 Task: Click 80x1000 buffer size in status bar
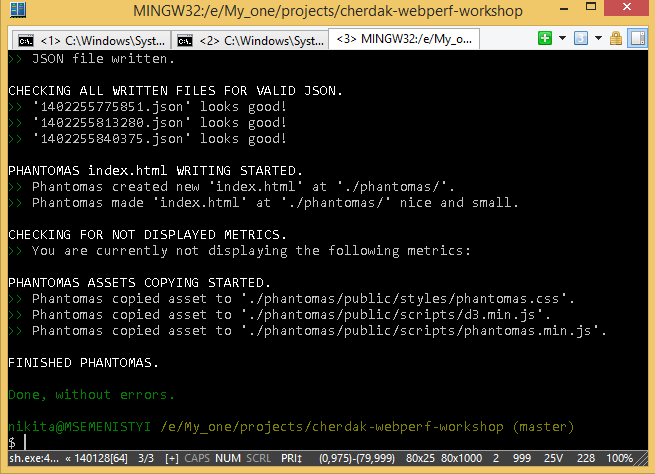click(x=462, y=458)
